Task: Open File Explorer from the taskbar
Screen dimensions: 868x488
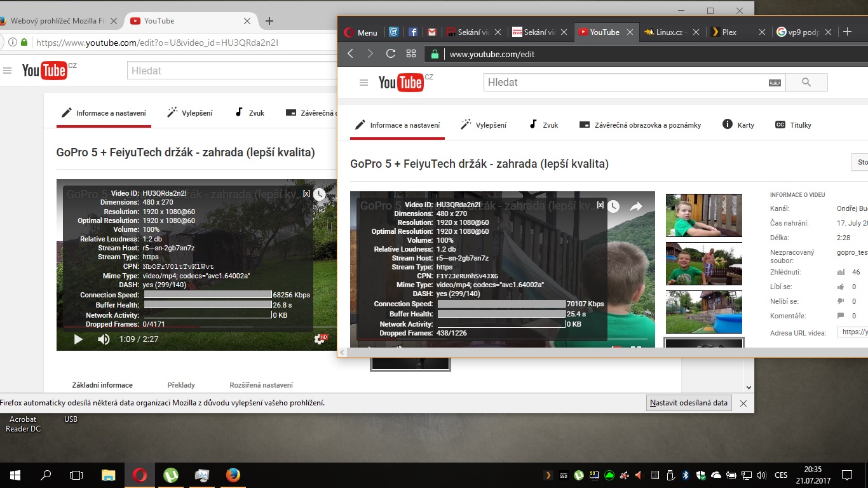Action: point(109,475)
